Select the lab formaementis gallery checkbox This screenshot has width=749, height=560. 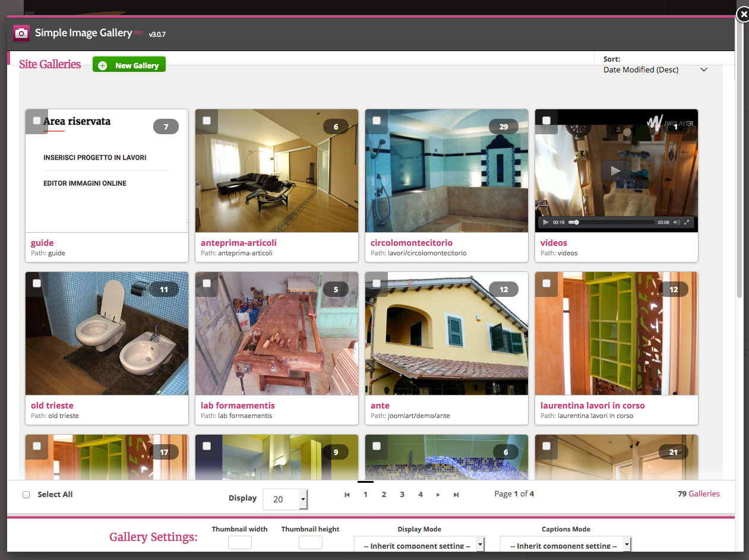coord(207,283)
